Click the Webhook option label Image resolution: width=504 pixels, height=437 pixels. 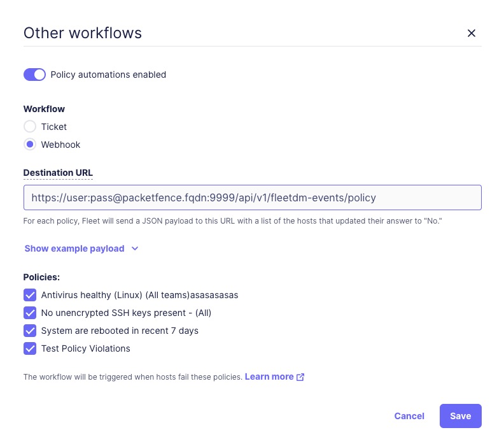point(60,145)
